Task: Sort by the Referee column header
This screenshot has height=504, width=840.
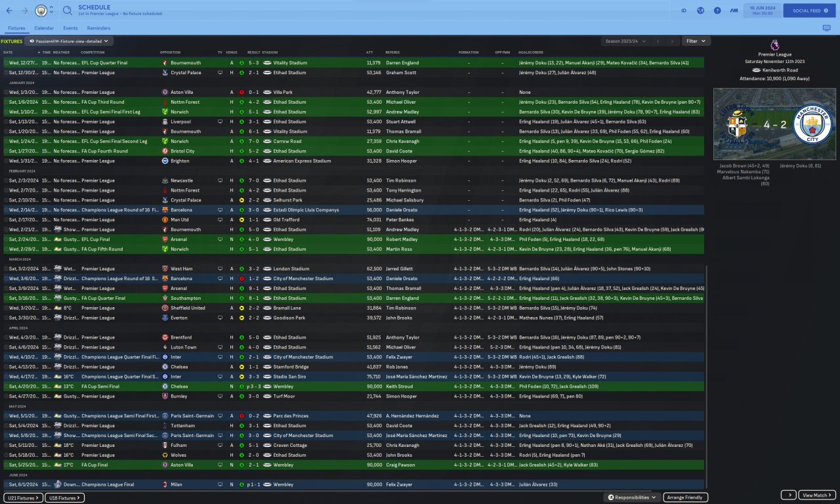Action: coord(392,52)
